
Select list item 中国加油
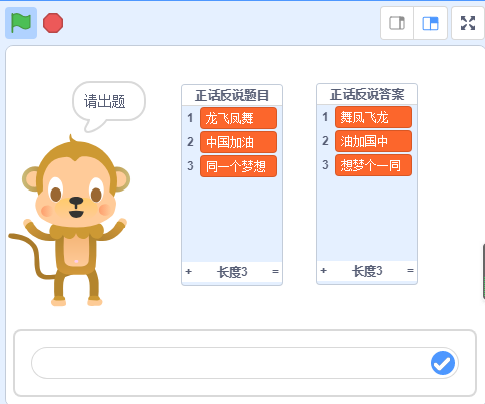pos(238,142)
